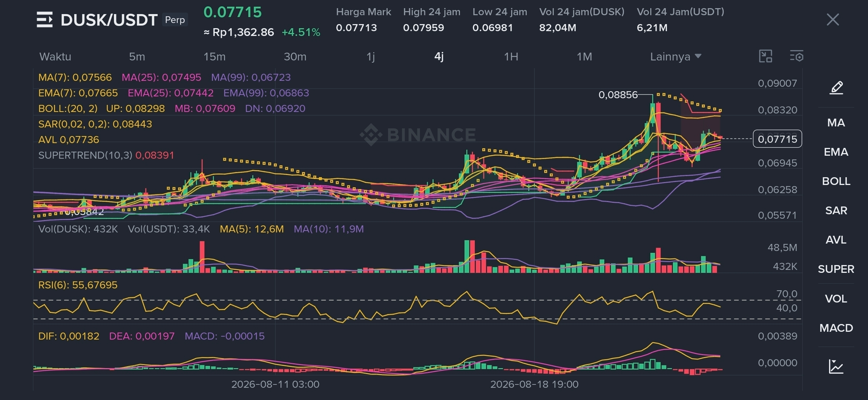This screenshot has height=400, width=868.
Task: Tap the RSI(6): 55,67695 label
Action: pos(78,285)
